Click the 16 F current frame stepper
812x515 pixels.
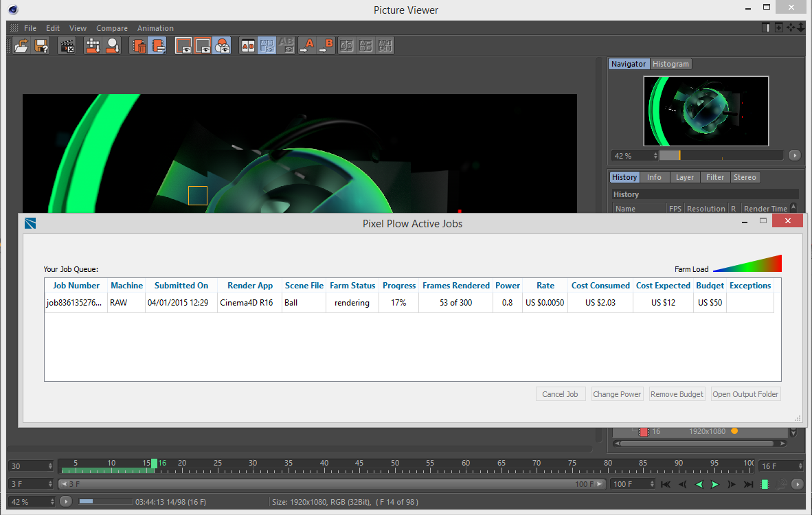point(801,466)
